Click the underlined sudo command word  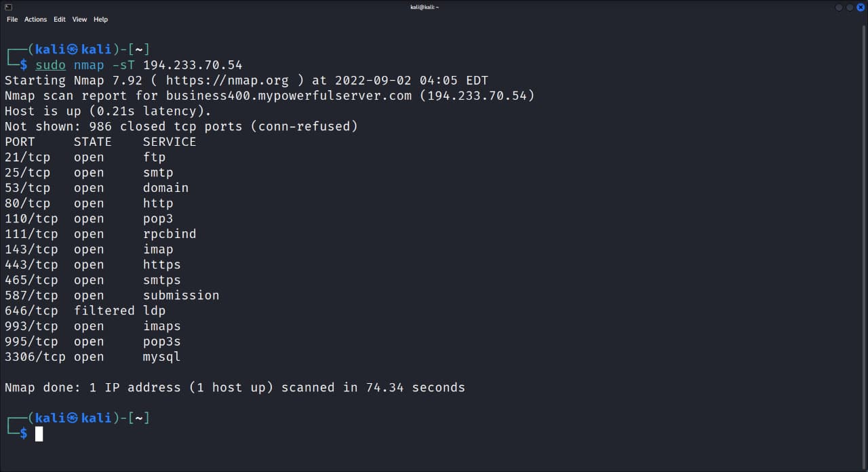pyautogui.click(x=51, y=65)
